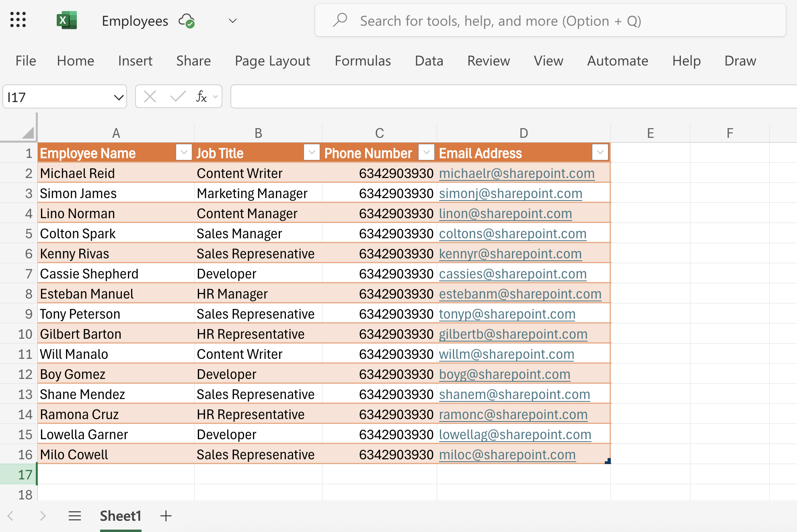Add a new sheet with plus icon
797x532 pixels.
(166, 516)
